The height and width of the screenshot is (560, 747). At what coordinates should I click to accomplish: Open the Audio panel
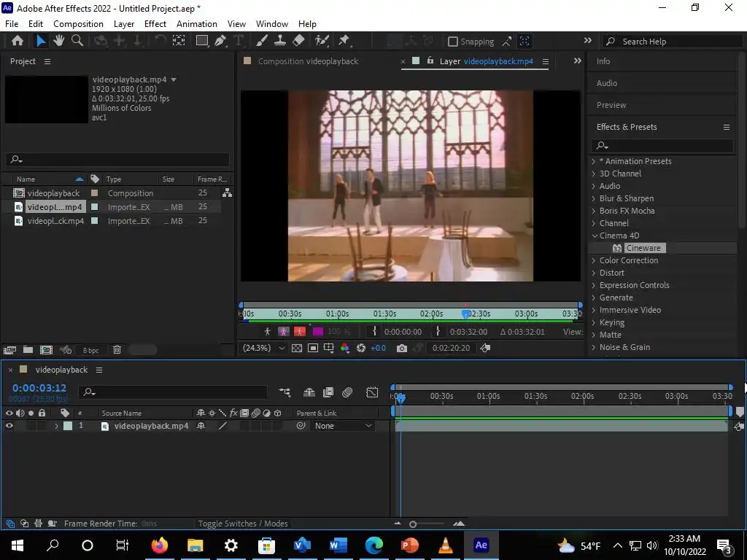606,83
